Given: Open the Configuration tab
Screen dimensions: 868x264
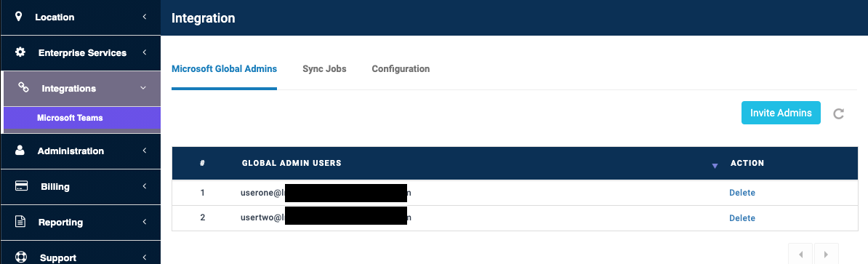Looking at the screenshot, I should coord(401,68).
